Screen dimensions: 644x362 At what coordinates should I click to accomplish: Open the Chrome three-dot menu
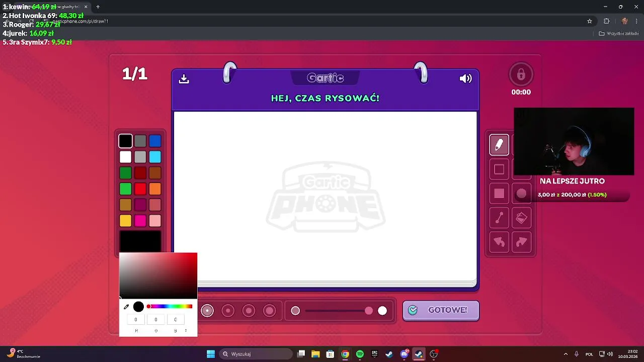coord(637,21)
